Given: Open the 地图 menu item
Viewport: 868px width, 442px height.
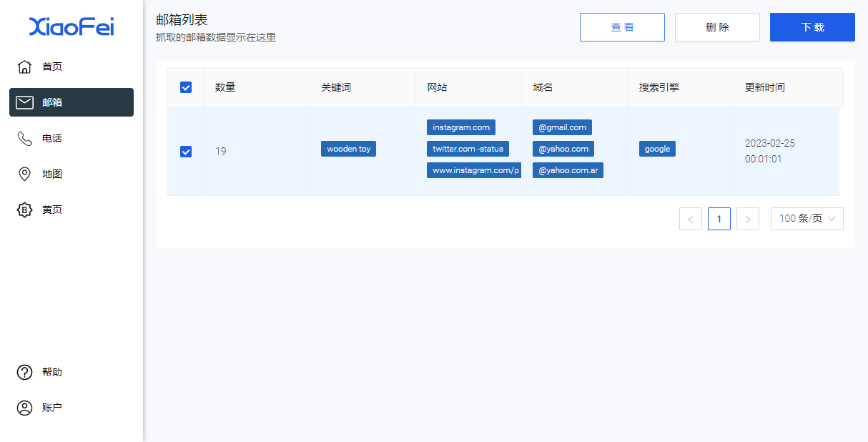Looking at the screenshot, I should [x=52, y=174].
